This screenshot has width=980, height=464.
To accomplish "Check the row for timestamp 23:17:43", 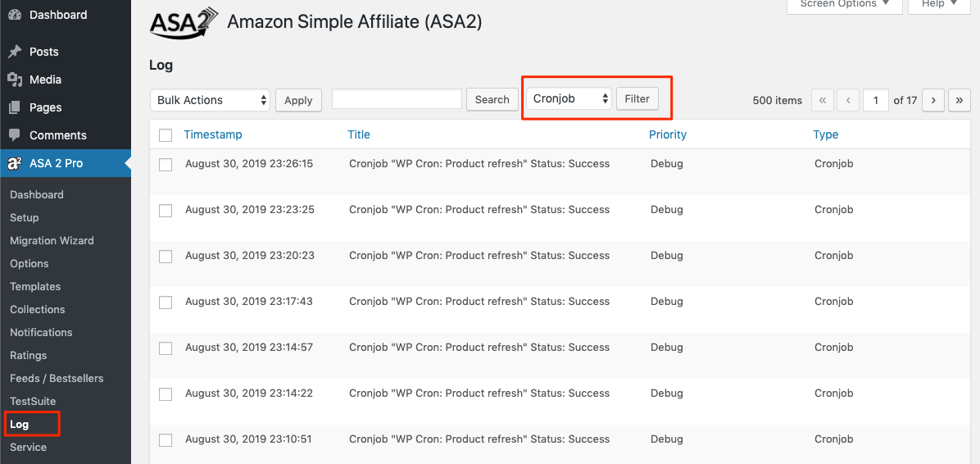I will point(166,302).
